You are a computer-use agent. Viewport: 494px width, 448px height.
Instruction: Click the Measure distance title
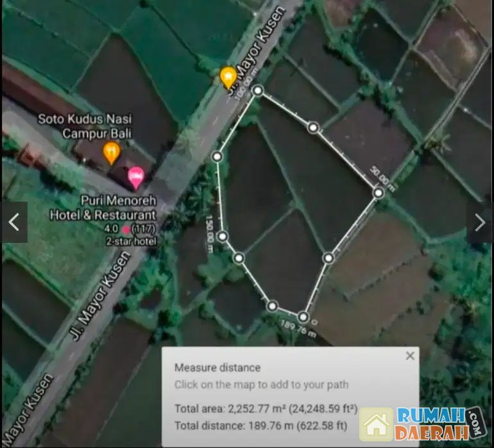pos(217,368)
